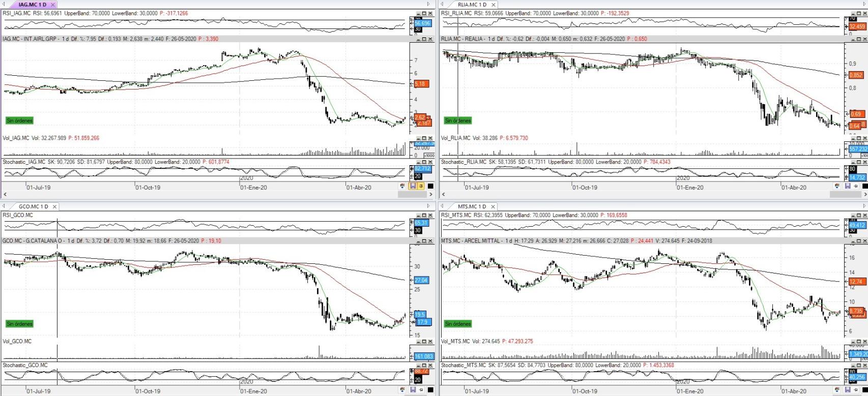Close the Vol_RLIA.MC volume panel
Screen dimensions: 868x396
(865, 138)
